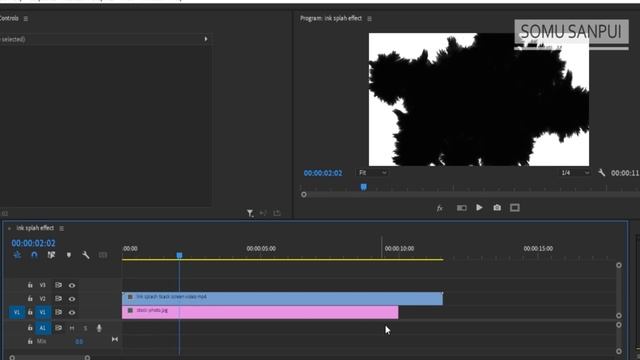This screenshot has width=640, height=360.
Task: Expand arrow in Effect Controls header
Action: (x=206, y=39)
